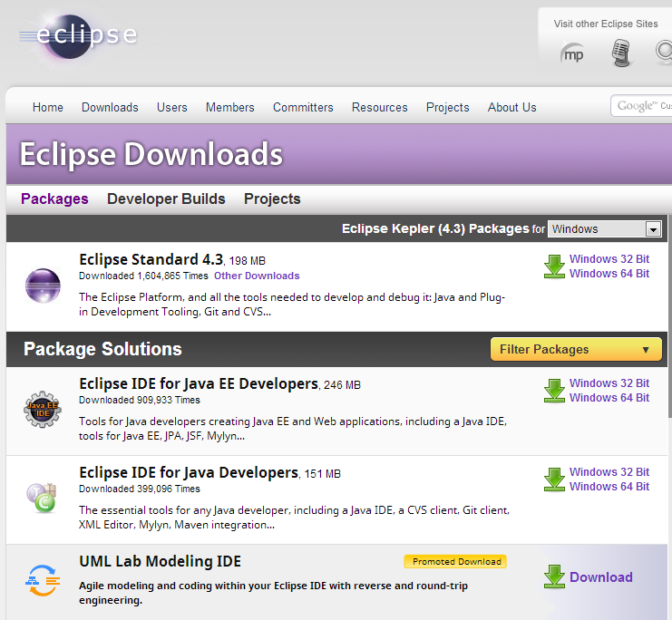Click green download arrow for Eclipse Standard 4.3

(554, 266)
